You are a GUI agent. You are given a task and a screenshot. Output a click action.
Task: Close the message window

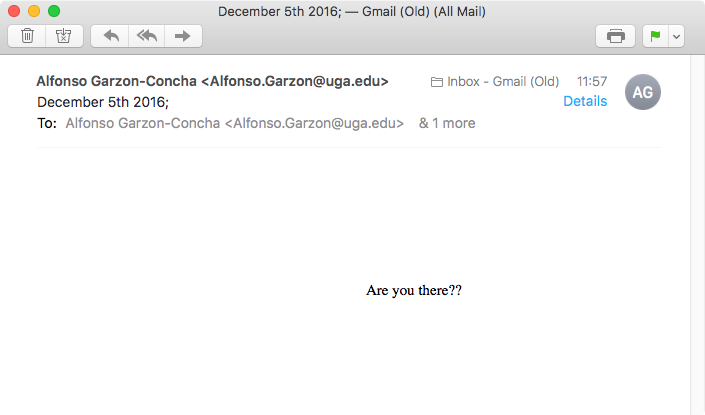tap(14, 11)
